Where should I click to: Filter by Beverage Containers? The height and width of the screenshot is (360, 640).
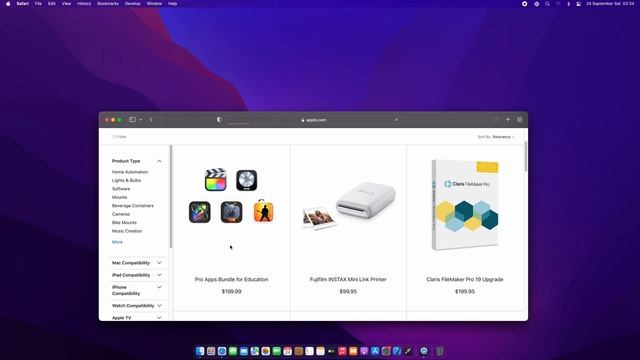[x=133, y=206]
